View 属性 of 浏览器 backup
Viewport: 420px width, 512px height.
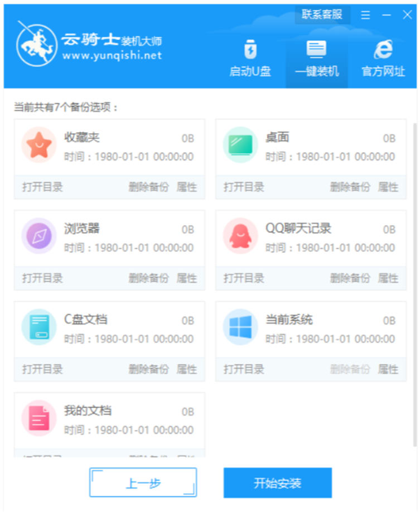pyautogui.click(x=186, y=278)
